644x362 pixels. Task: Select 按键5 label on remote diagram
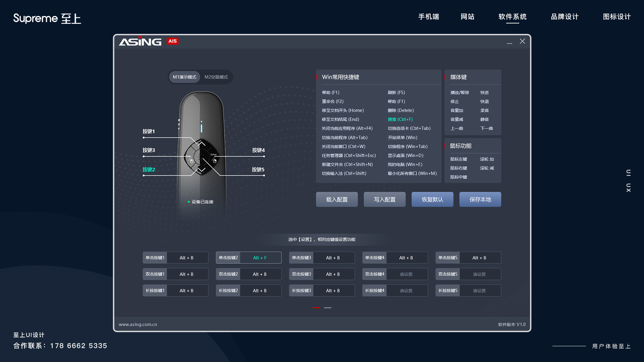258,170
